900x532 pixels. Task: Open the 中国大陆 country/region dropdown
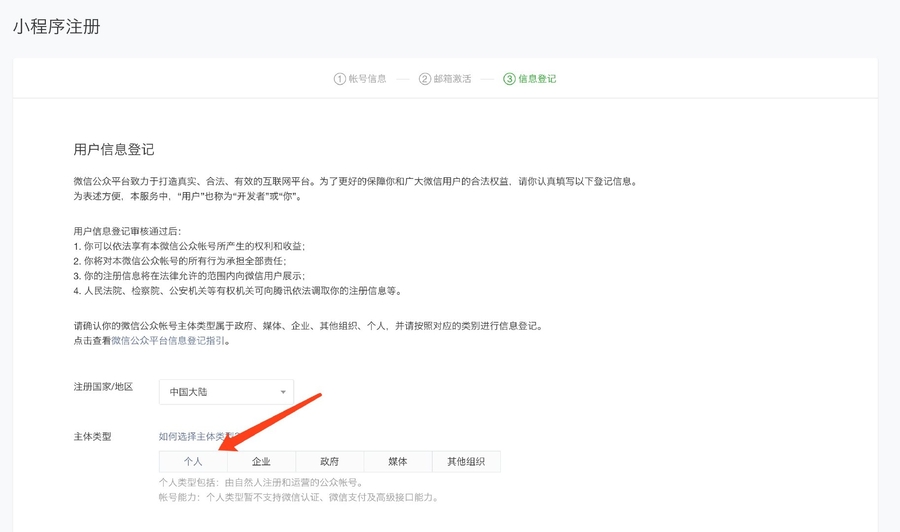pos(226,392)
